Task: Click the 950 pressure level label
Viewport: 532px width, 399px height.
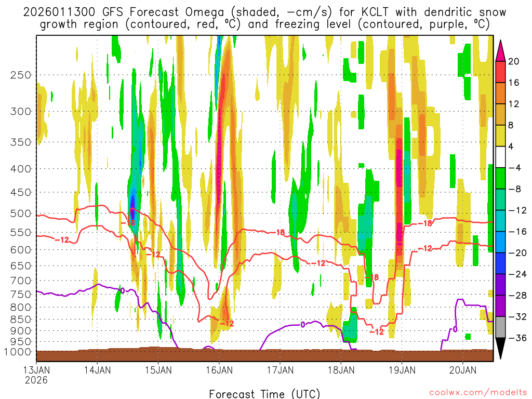Action: tap(21, 342)
